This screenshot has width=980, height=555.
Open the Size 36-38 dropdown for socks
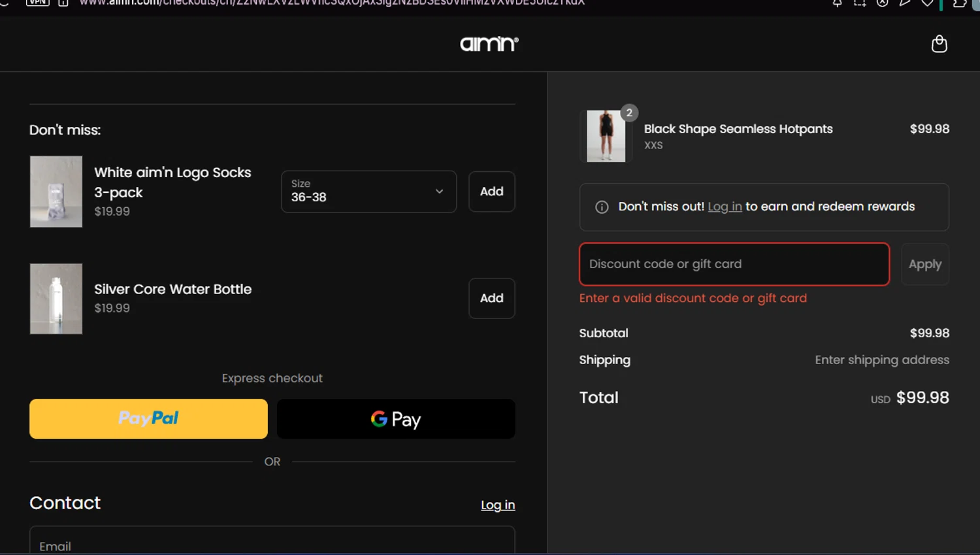point(368,192)
